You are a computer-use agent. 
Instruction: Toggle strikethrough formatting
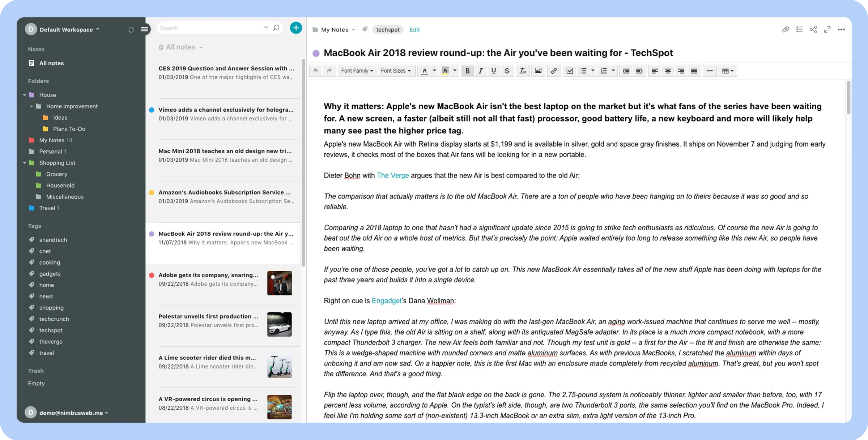click(x=507, y=71)
